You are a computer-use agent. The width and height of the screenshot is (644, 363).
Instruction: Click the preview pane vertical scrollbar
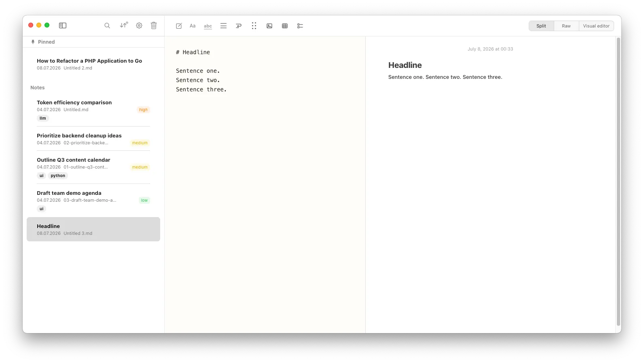pyautogui.click(x=618, y=182)
